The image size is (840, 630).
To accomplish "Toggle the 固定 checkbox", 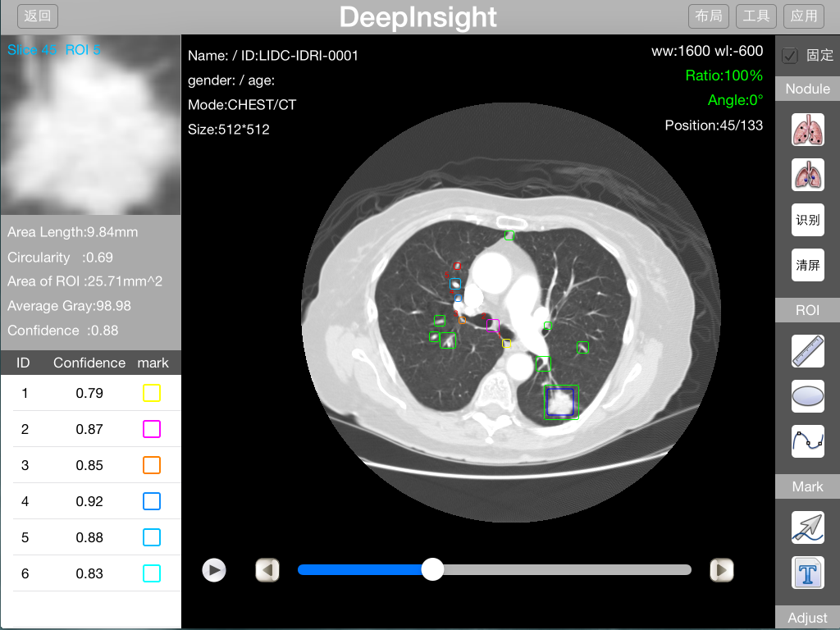I will pyautogui.click(x=790, y=56).
